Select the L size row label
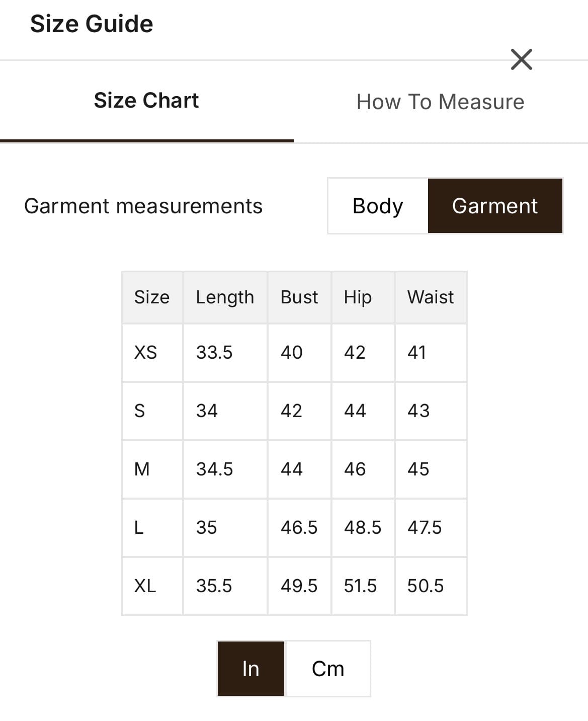This screenshot has height=721, width=588. pyautogui.click(x=139, y=527)
